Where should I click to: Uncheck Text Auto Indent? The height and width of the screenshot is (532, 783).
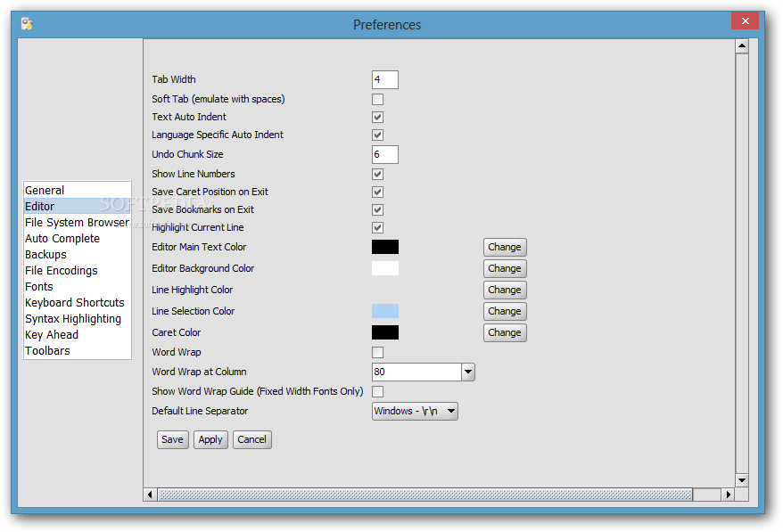(377, 118)
